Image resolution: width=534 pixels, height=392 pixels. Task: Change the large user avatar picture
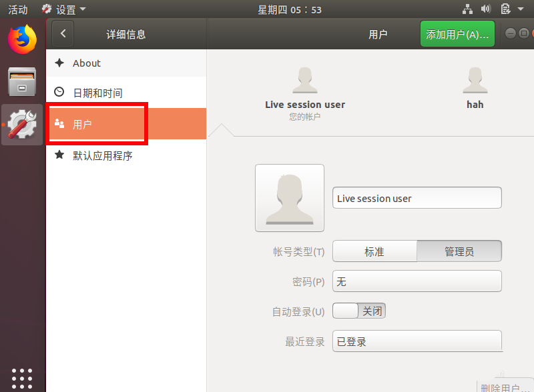(x=290, y=198)
